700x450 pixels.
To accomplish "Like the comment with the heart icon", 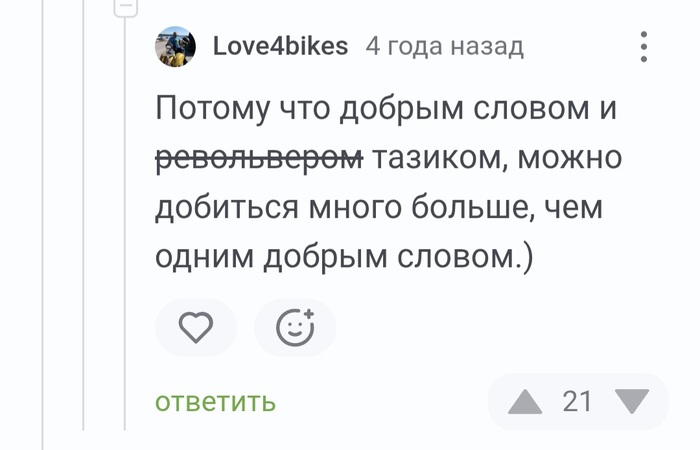I will pyautogui.click(x=195, y=328).
